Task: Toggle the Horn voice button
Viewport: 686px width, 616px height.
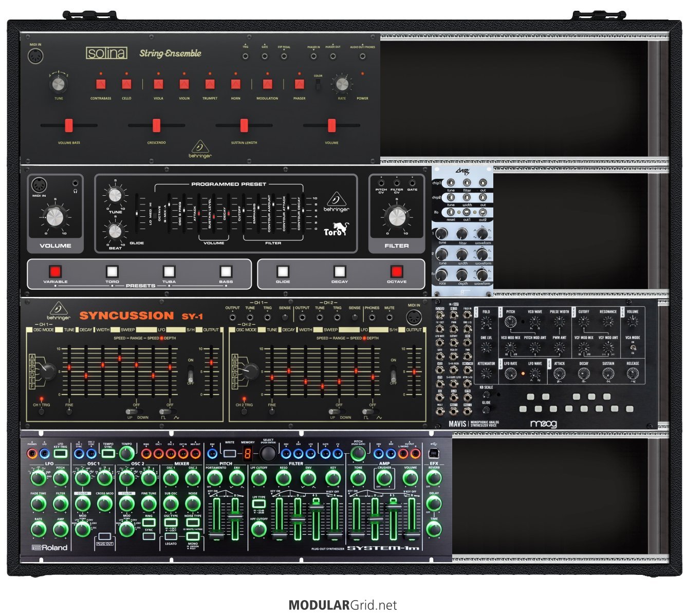Action: click(x=235, y=84)
